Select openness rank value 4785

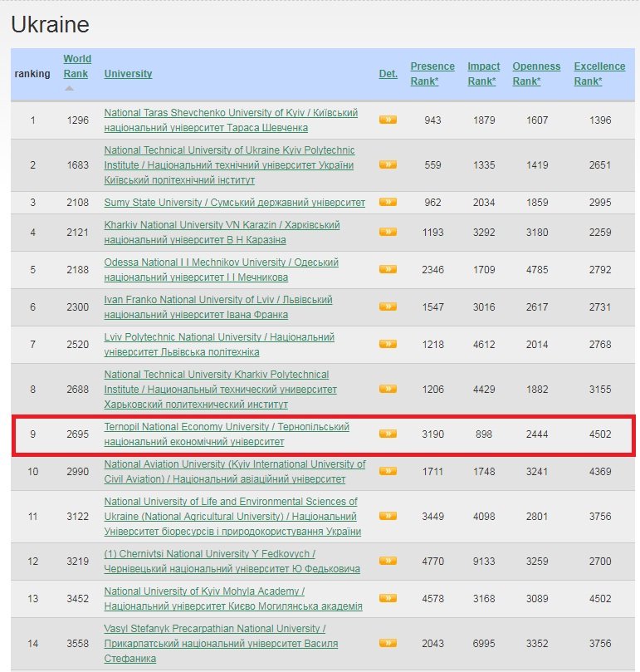[537, 270]
